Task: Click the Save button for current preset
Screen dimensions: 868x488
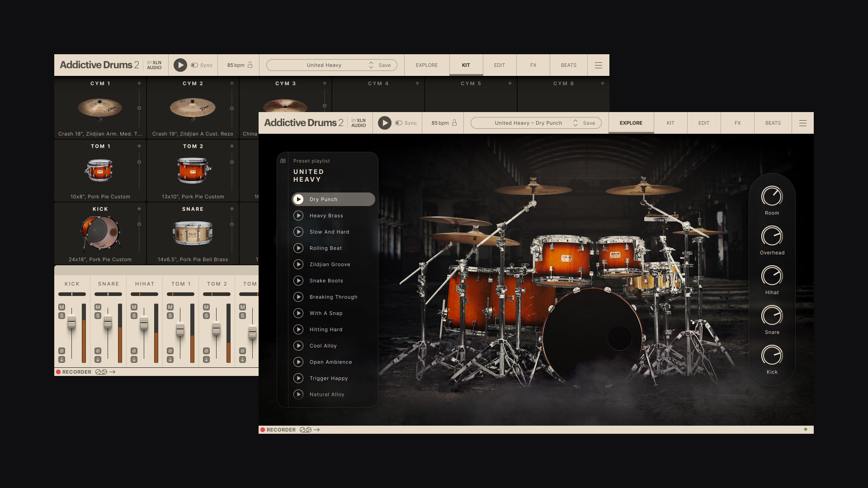Action: click(x=589, y=123)
